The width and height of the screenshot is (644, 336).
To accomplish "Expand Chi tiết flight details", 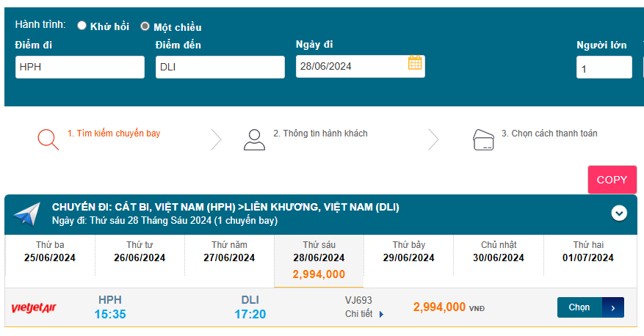I will [364, 314].
